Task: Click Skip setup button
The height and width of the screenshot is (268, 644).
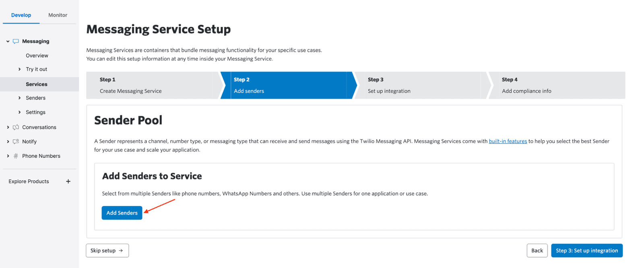Action: [107, 251]
